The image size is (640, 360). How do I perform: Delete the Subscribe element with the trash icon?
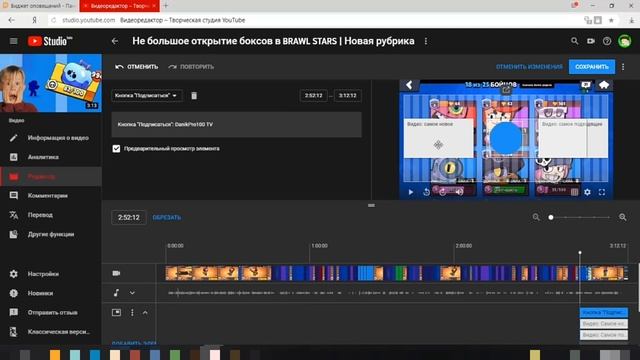coord(194,96)
